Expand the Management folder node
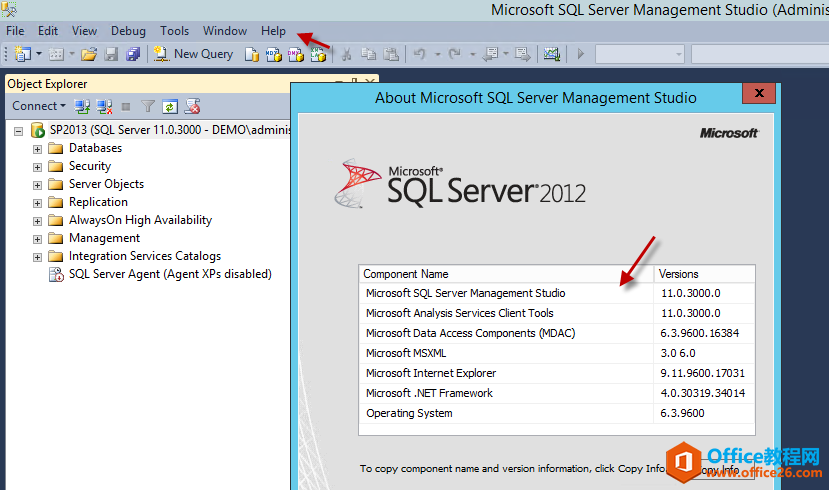 [38, 238]
